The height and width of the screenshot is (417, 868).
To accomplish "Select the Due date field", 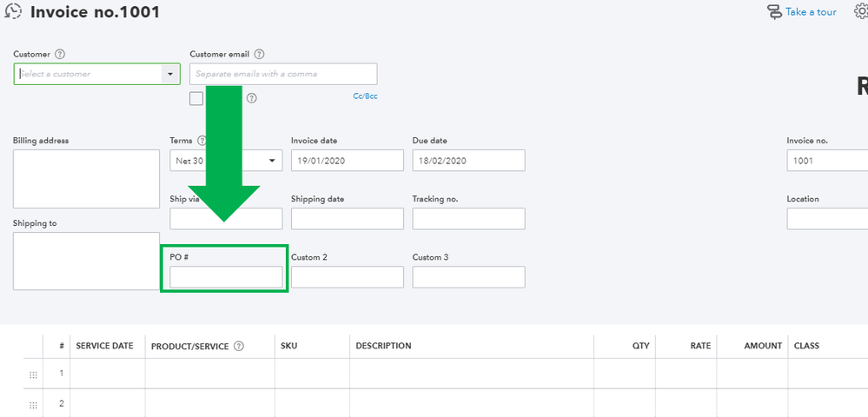I will point(468,161).
